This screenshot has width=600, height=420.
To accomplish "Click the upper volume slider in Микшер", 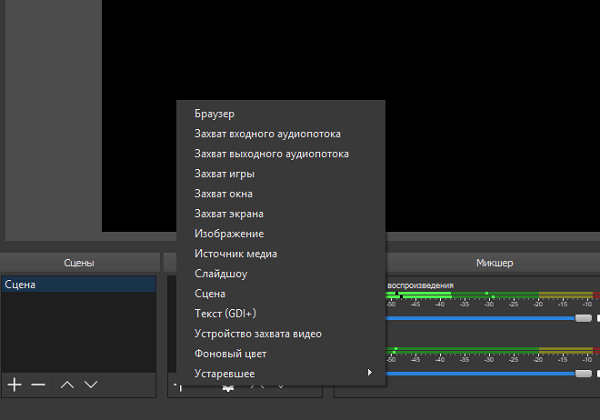I will (583, 318).
